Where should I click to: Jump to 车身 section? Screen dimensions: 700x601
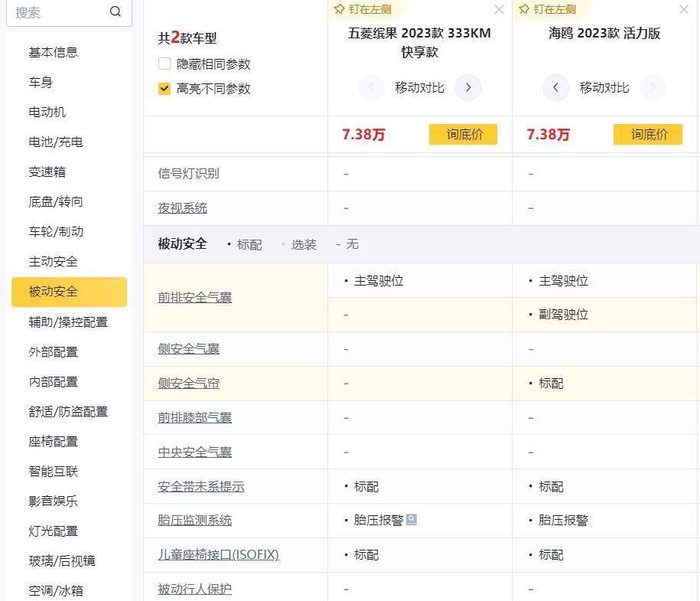click(x=41, y=82)
